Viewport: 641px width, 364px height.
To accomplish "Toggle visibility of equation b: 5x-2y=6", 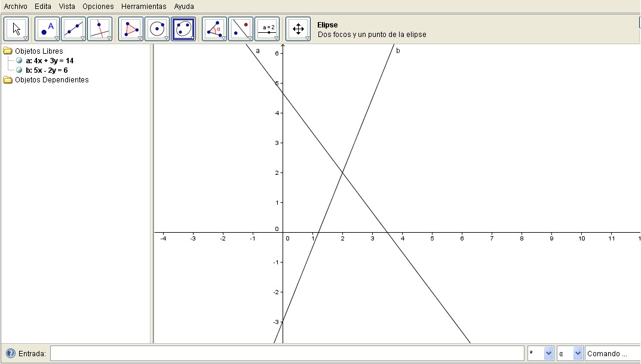I will click(x=19, y=70).
